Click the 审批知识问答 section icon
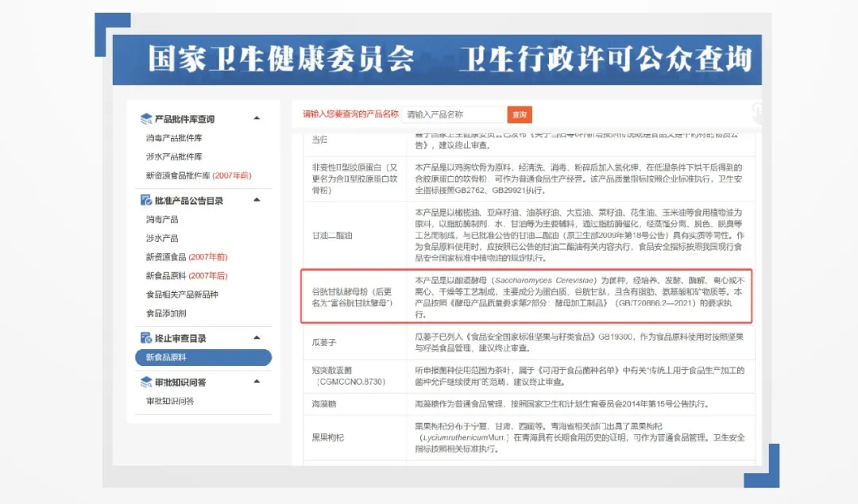 point(146,382)
